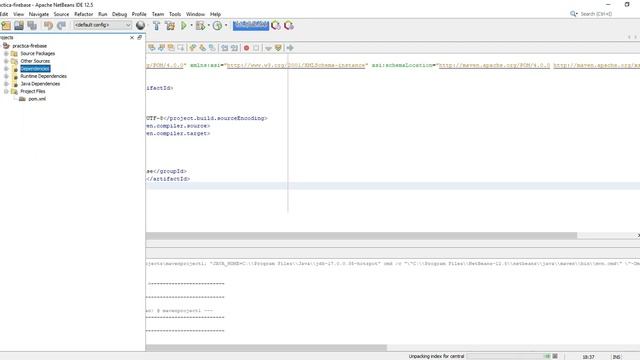This screenshot has width=640, height=360.
Task: Minimize the Projects panel window group
Action: click(x=140, y=38)
